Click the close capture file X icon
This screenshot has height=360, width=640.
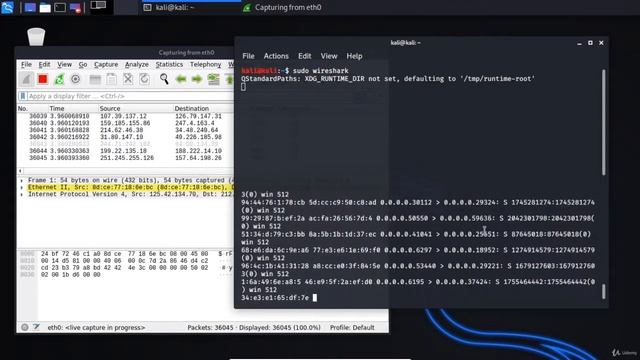[128, 79]
